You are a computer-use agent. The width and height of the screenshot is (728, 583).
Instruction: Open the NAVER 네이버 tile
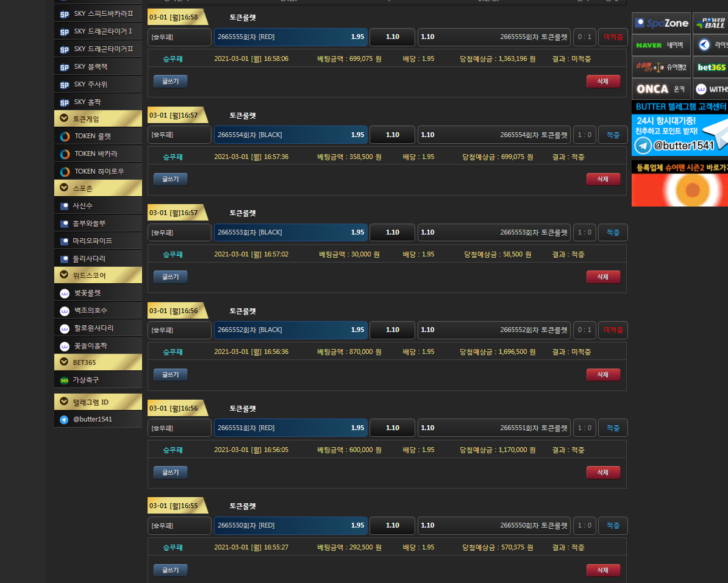point(661,45)
